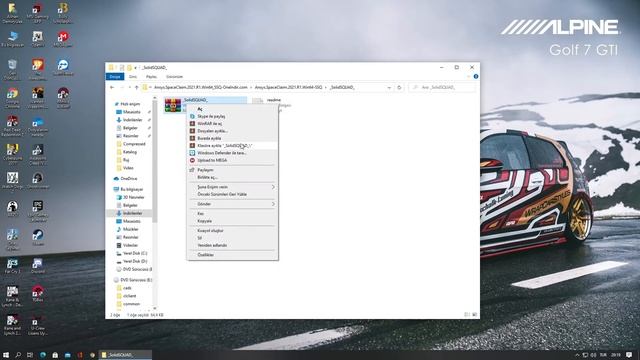The image size is (640, 360).
Task: Open the 'Dosya' ribbon tab
Action: (x=115, y=77)
